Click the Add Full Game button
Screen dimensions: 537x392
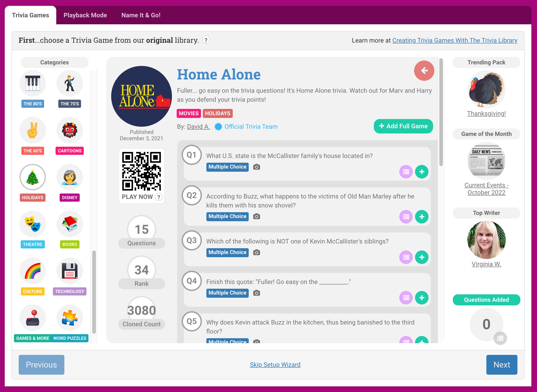(x=403, y=126)
